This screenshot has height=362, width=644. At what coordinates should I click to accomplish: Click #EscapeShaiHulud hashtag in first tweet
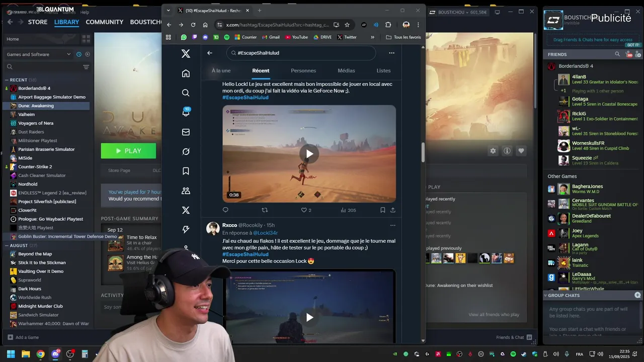coord(245,98)
